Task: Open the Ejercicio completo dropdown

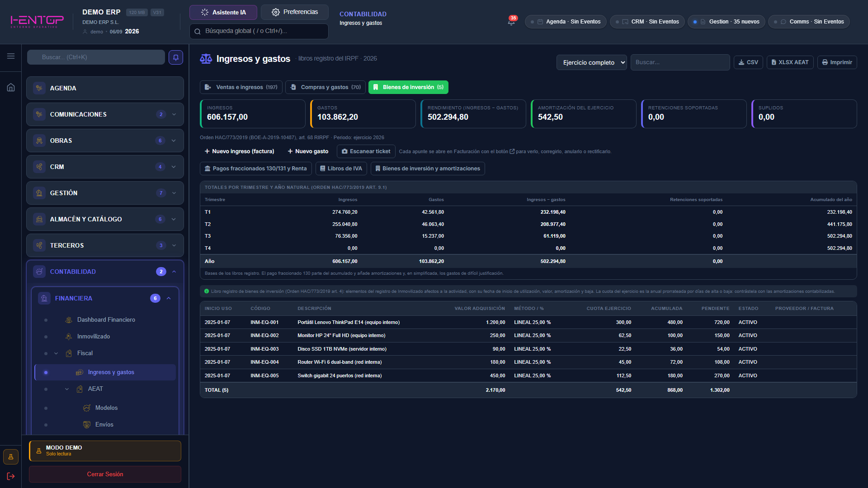Action: [x=592, y=62]
